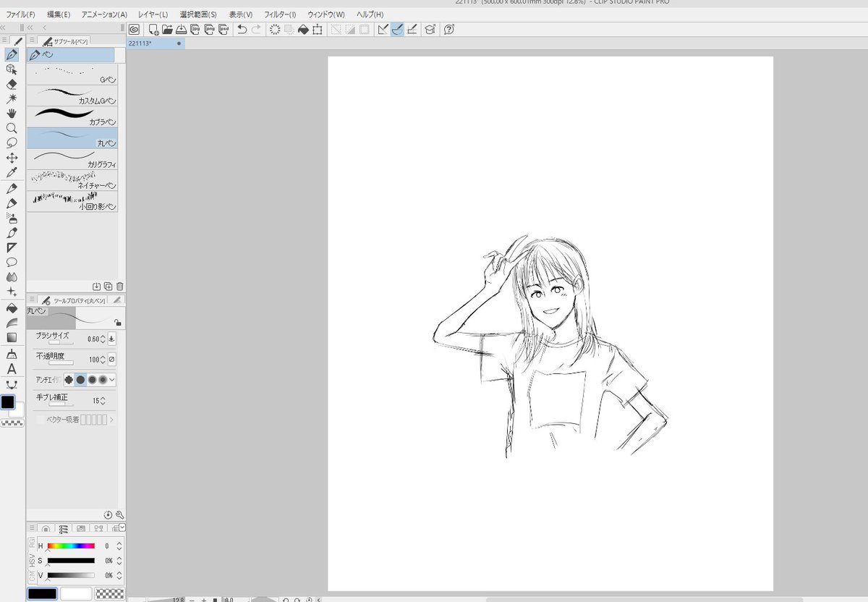The image size is (868, 602).
Task: Select the Fill bucket tool
Action: pyautogui.click(x=12, y=308)
